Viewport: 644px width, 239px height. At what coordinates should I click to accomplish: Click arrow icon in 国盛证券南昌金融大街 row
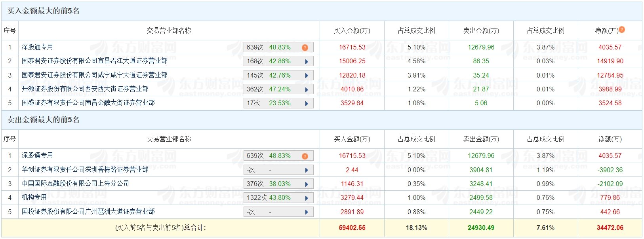(307, 104)
